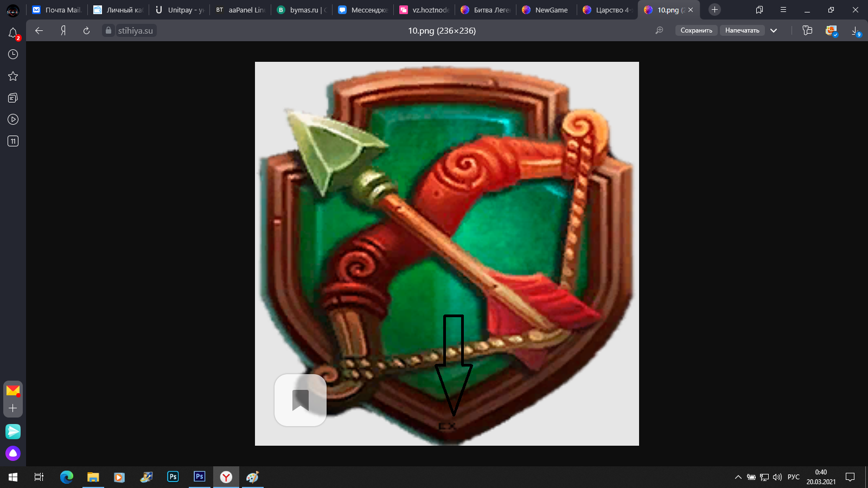Viewport: 868px width, 488px height.
Task: Open the Windows Start menu
Action: [13, 477]
